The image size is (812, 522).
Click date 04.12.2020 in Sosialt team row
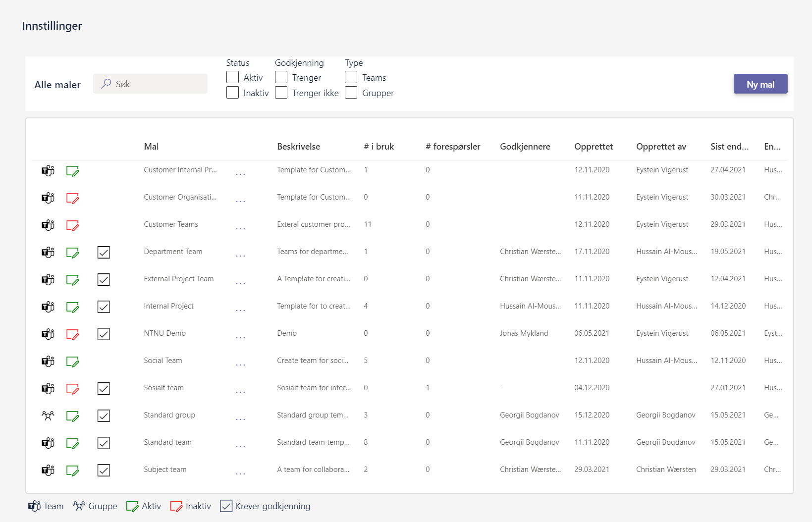point(592,388)
